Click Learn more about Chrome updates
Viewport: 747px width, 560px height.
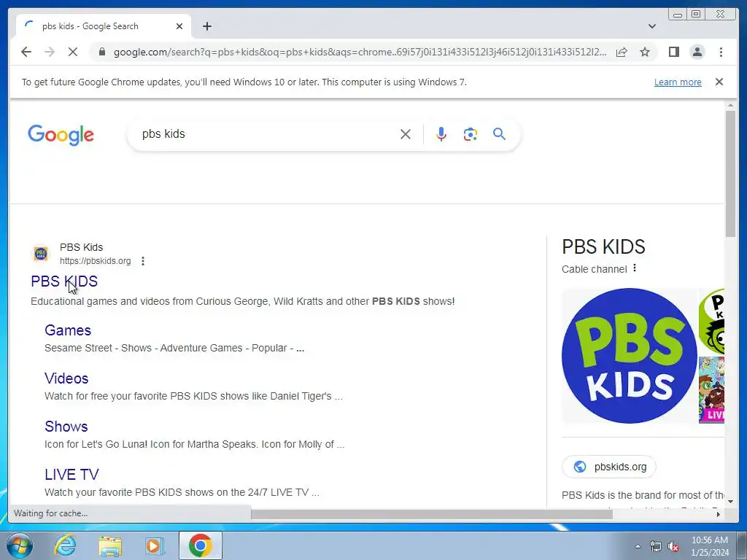pos(678,82)
